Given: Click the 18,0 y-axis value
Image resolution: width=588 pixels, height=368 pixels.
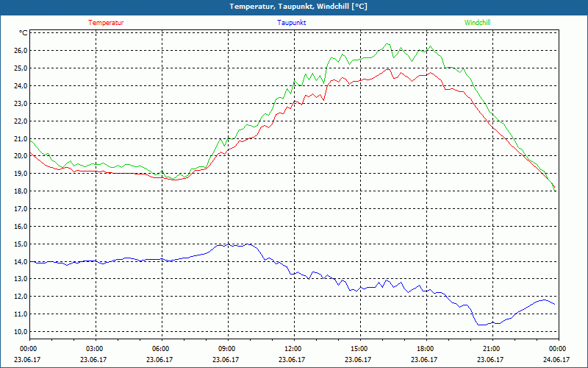Looking at the screenshot, I should (x=21, y=191).
